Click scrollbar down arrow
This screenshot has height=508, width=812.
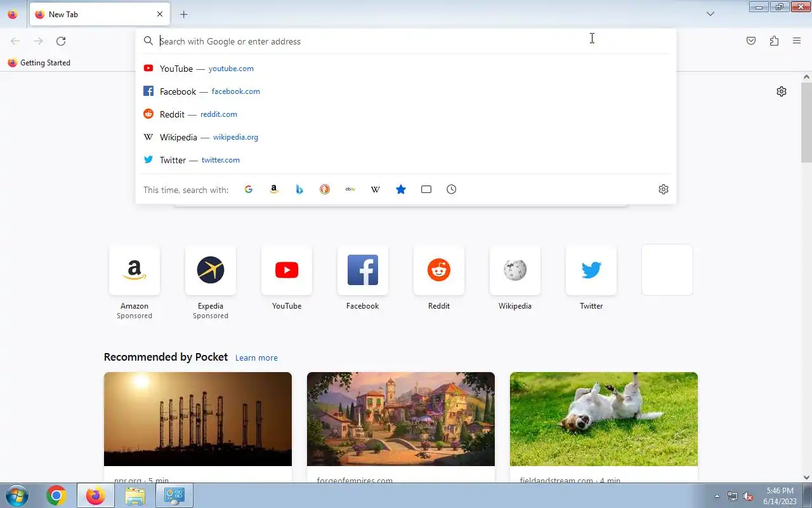point(806,478)
